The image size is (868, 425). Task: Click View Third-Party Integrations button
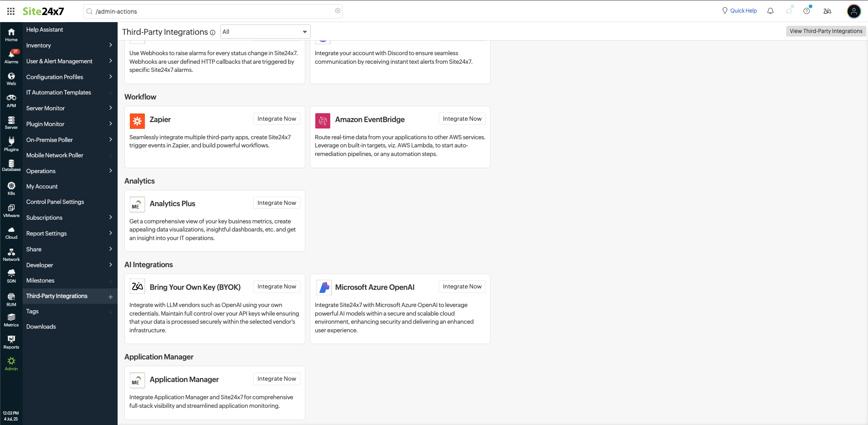(x=826, y=31)
